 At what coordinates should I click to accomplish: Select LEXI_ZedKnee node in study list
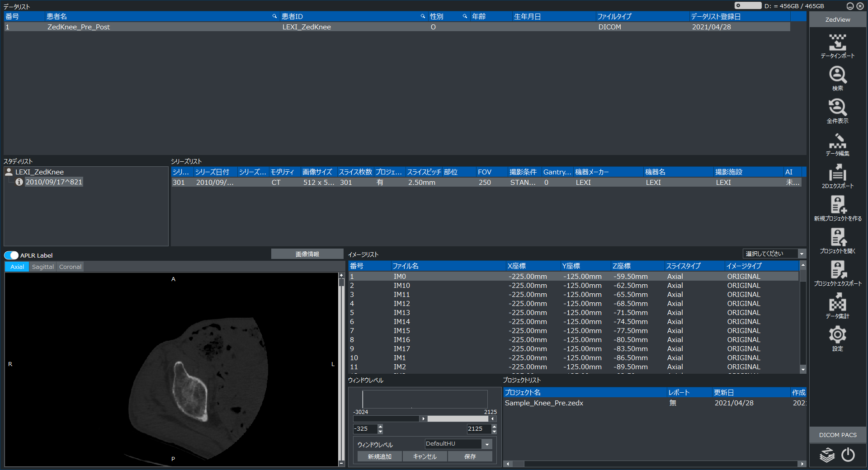39,172
